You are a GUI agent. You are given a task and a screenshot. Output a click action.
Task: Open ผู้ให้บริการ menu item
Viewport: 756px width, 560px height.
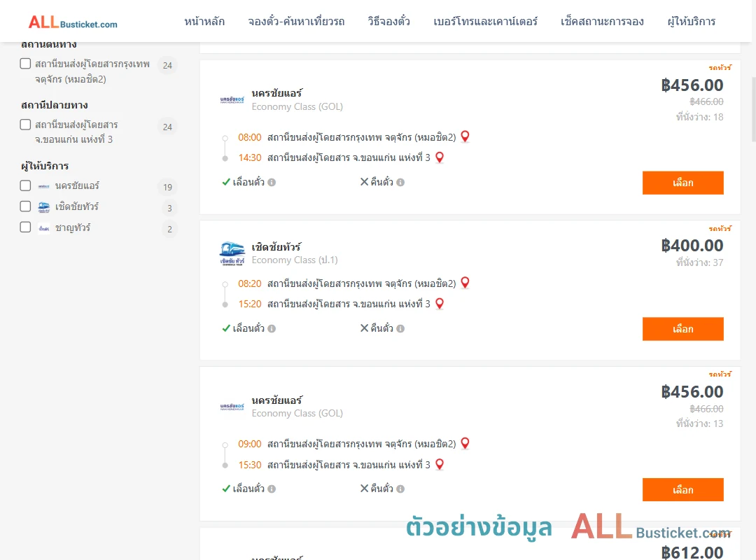click(x=692, y=21)
